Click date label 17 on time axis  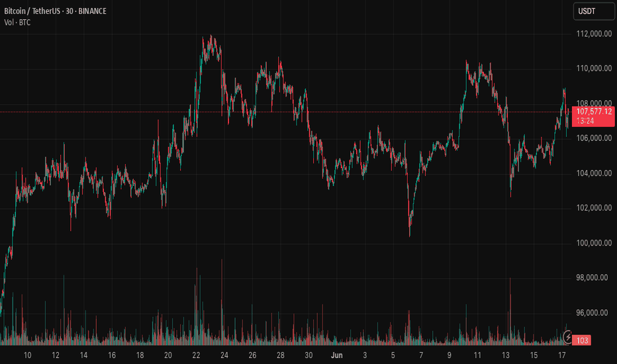tap(562, 355)
